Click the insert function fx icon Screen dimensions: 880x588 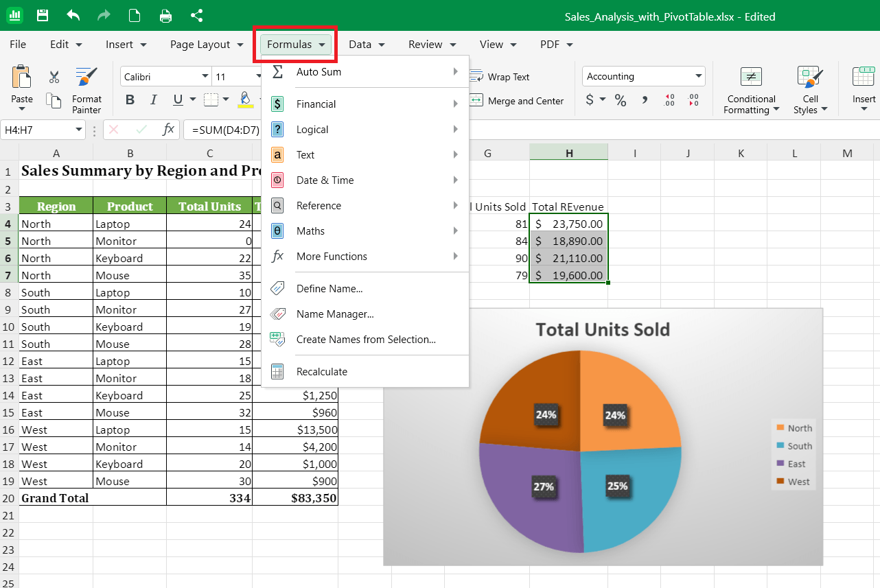pyautogui.click(x=168, y=129)
